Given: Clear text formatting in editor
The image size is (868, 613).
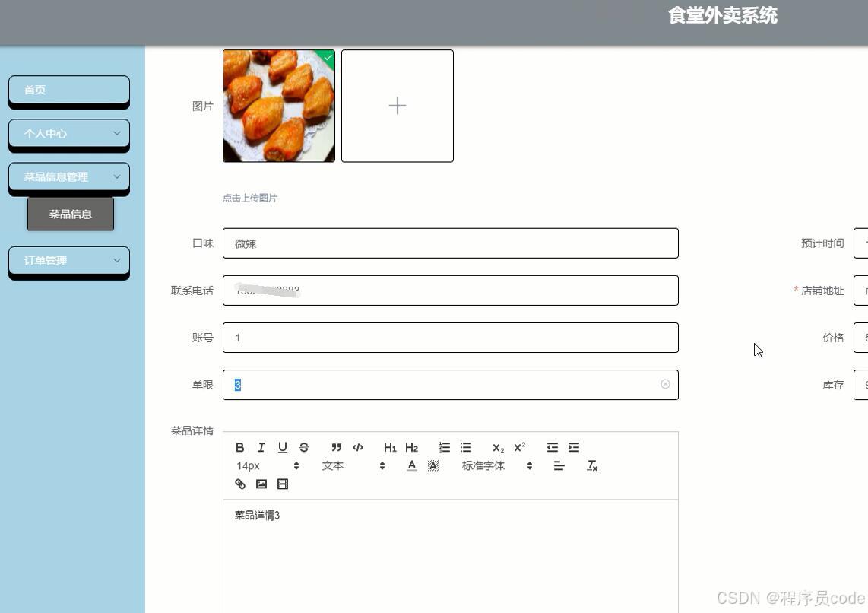Looking at the screenshot, I should coord(592,465).
